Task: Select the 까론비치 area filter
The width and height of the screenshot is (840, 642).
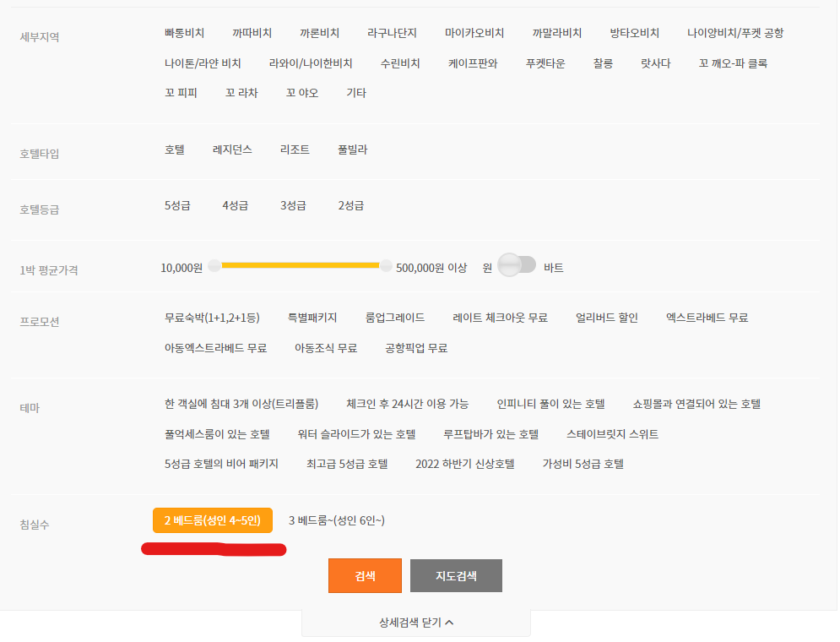Action: click(x=319, y=33)
